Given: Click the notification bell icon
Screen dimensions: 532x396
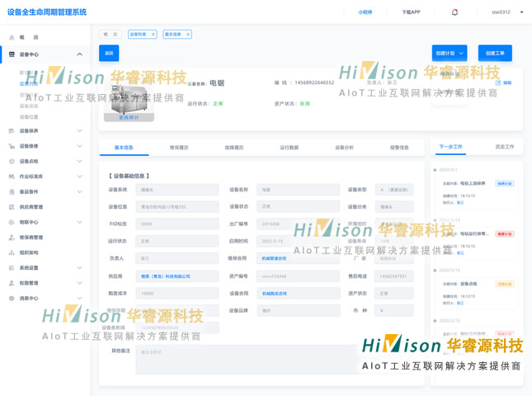Looking at the screenshot, I should pos(454,12).
